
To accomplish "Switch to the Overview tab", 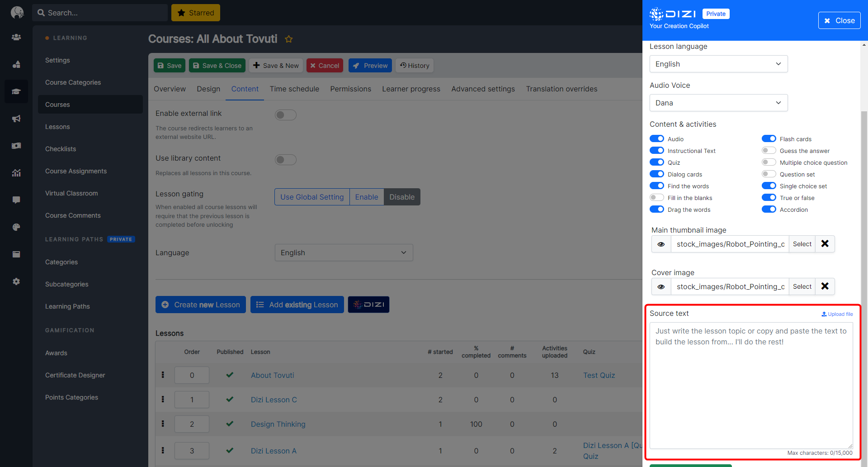I will [x=170, y=89].
